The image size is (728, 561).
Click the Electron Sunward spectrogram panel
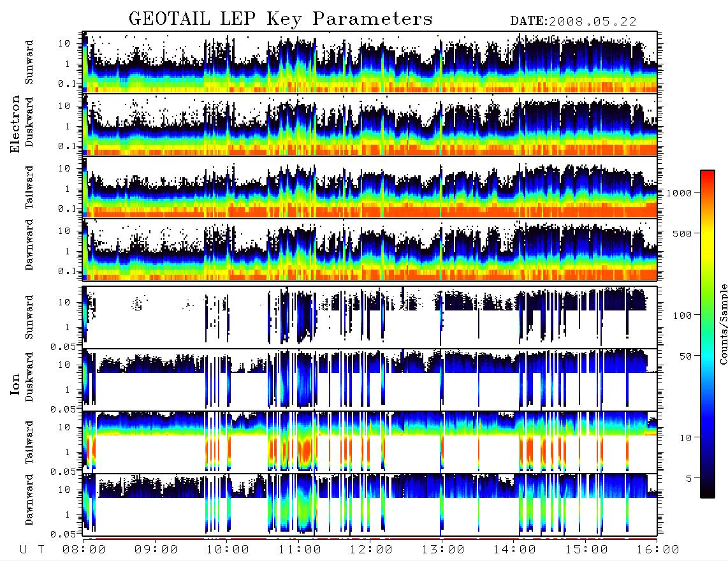(x=370, y=62)
